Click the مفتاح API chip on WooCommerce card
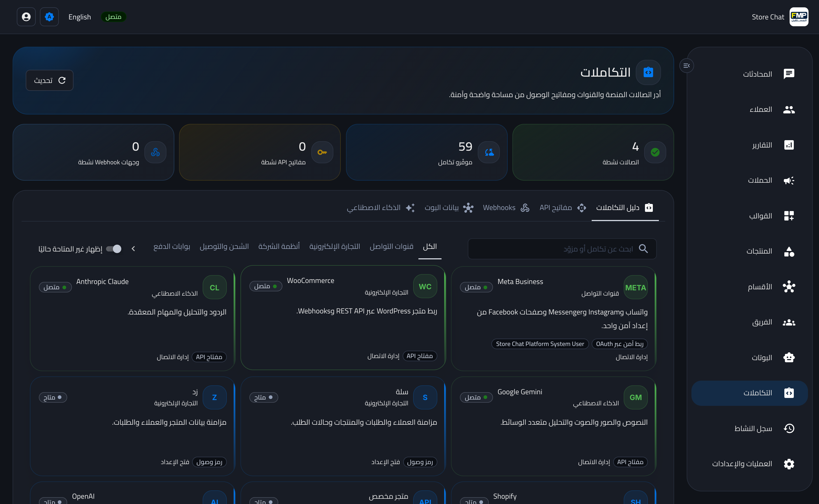 point(420,356)
